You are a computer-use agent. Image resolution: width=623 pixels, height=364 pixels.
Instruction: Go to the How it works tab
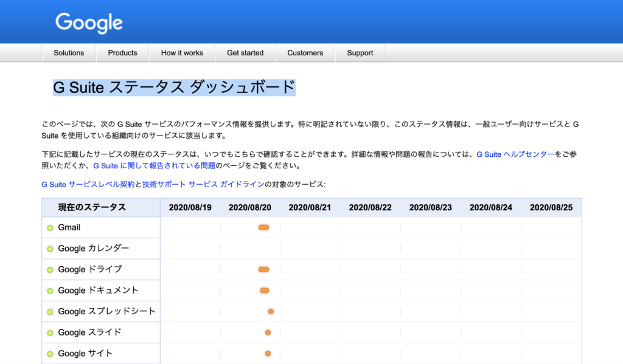pyautogui.click(x=182, y=53)
